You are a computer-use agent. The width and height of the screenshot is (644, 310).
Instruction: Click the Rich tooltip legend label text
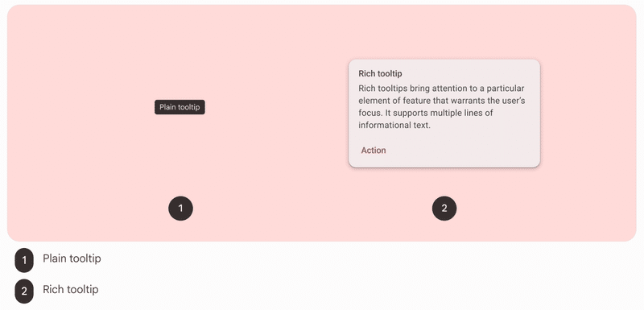point(71,290)
